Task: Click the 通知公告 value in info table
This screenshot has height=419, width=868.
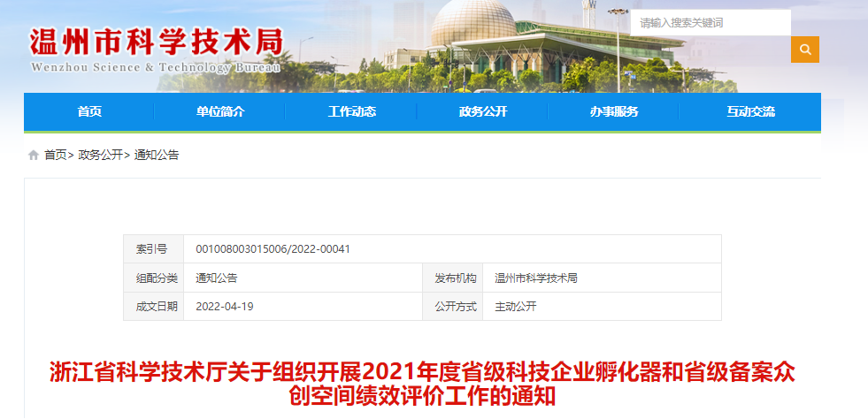Action: pyautogui.click(x=217, y=278)
